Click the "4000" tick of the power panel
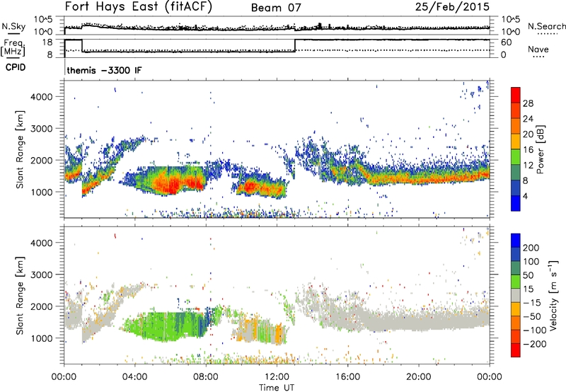566x392 pixels. pyautogui.click(x=41, y=97)
